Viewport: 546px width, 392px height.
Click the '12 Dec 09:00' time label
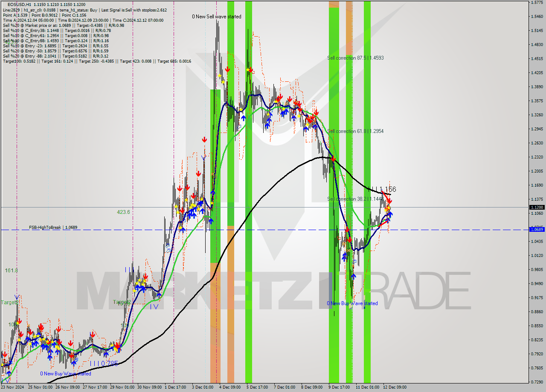pyautogui.click(x=395, y=387)
